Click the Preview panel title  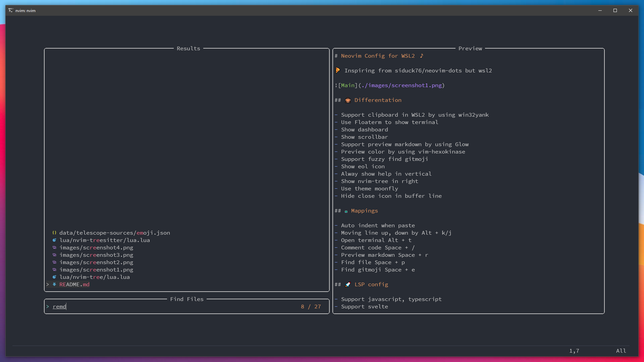[470, 48]
